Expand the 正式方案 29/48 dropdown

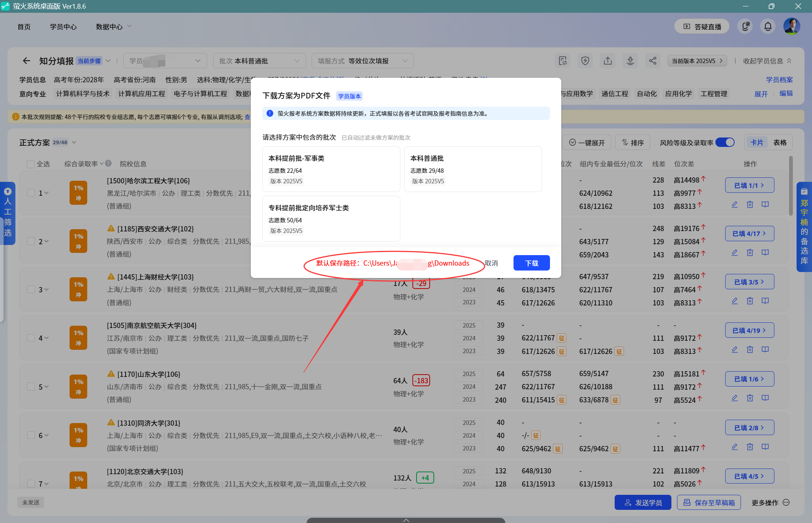tap(74, 142)
